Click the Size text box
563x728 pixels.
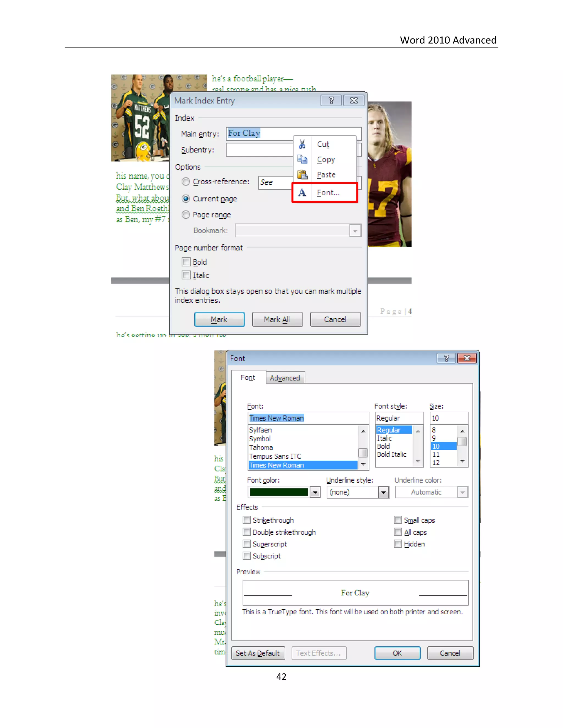(449, 418)
